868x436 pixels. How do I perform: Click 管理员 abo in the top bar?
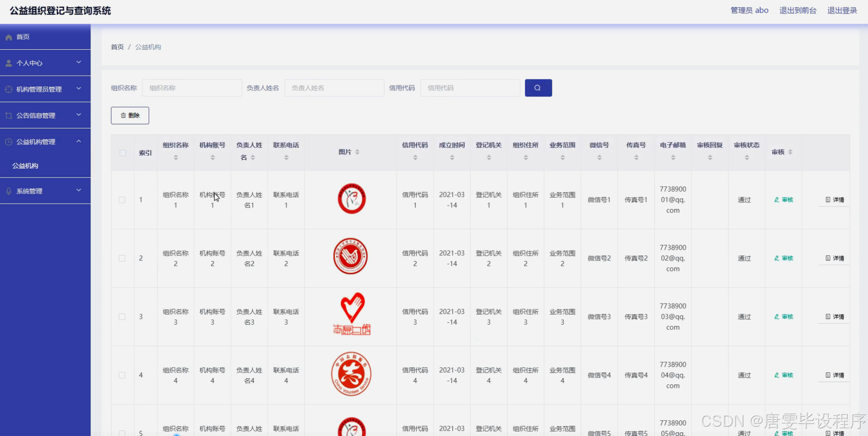point(750,10)
